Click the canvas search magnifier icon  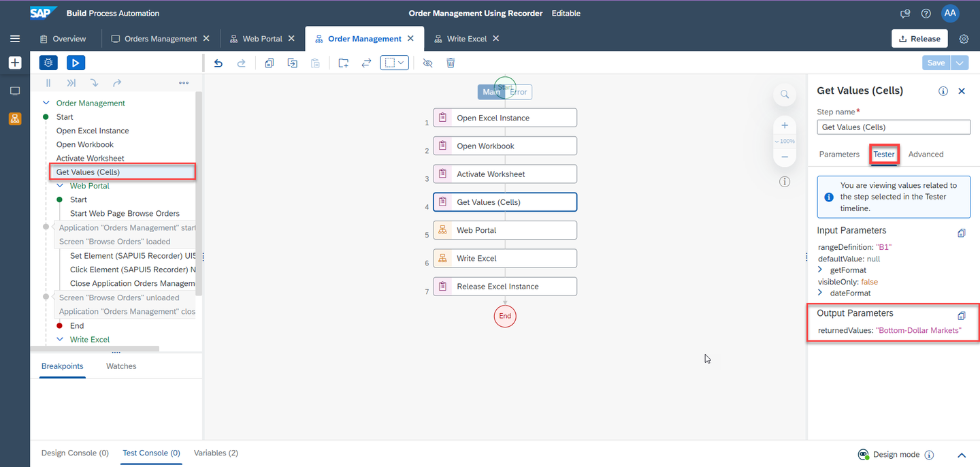point(785,95)
